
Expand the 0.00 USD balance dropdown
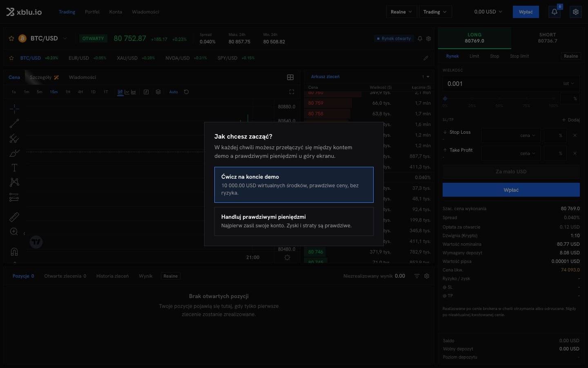point(488,12)
